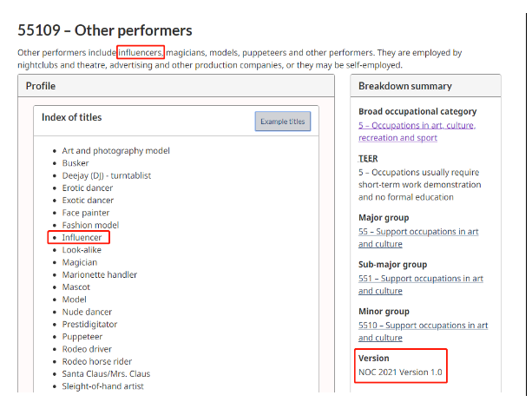Click the underlined TEER abbreviation

[368, 159]
